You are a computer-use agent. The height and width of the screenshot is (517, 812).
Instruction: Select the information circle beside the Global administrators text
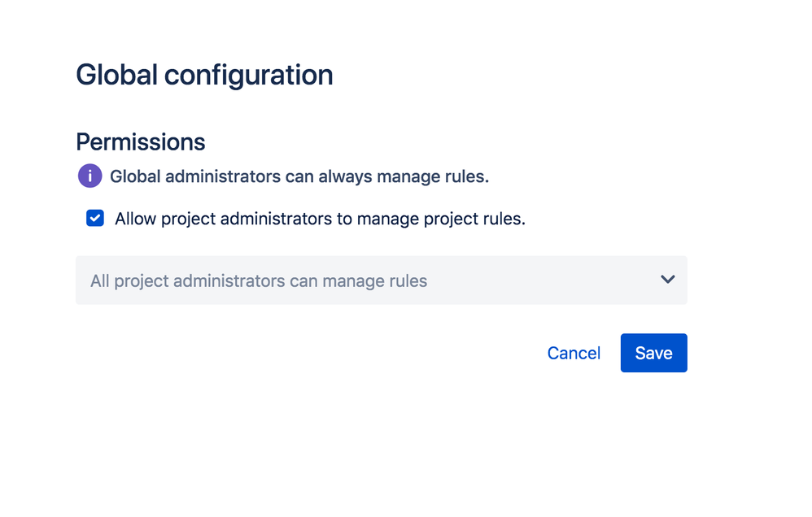89,176
